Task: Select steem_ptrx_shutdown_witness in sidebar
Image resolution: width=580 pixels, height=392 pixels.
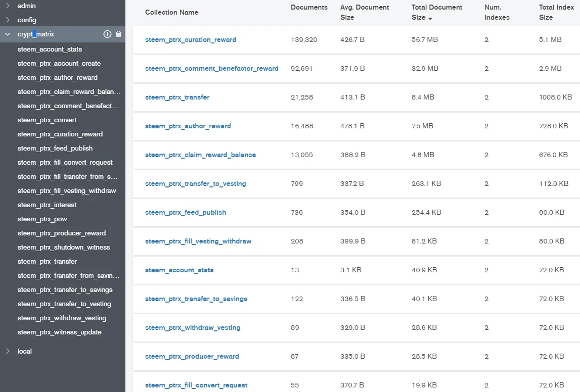Action: [x=64, y=247]
